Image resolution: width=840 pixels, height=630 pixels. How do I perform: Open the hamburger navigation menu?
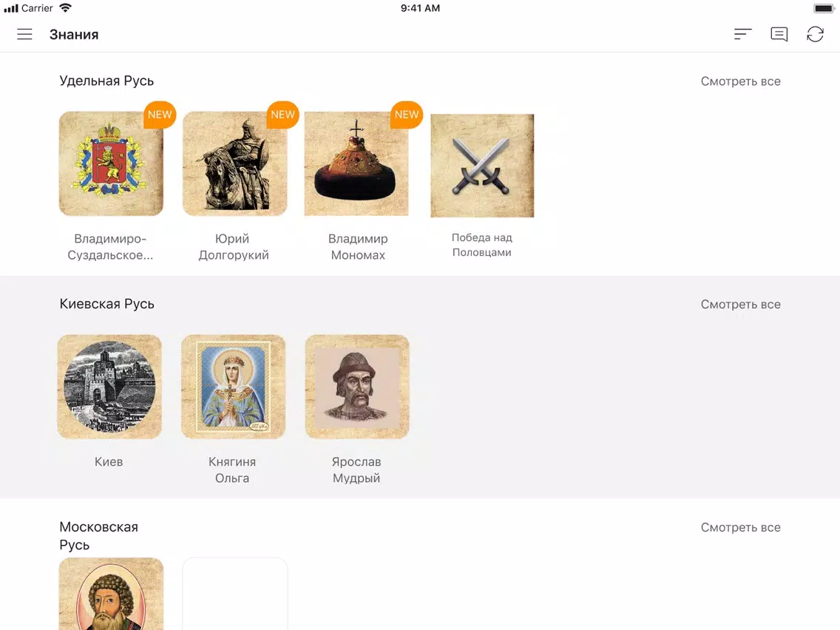tap(24, 34)
